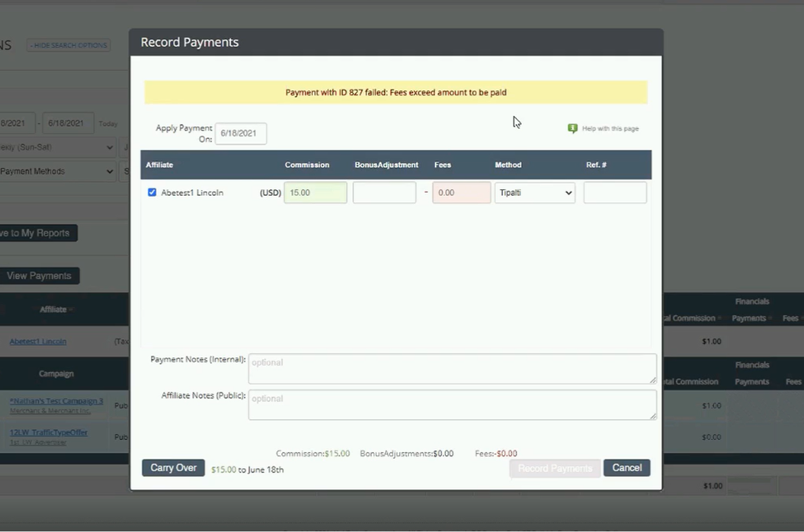Open the Tipalti payment method dropdown

535,192
